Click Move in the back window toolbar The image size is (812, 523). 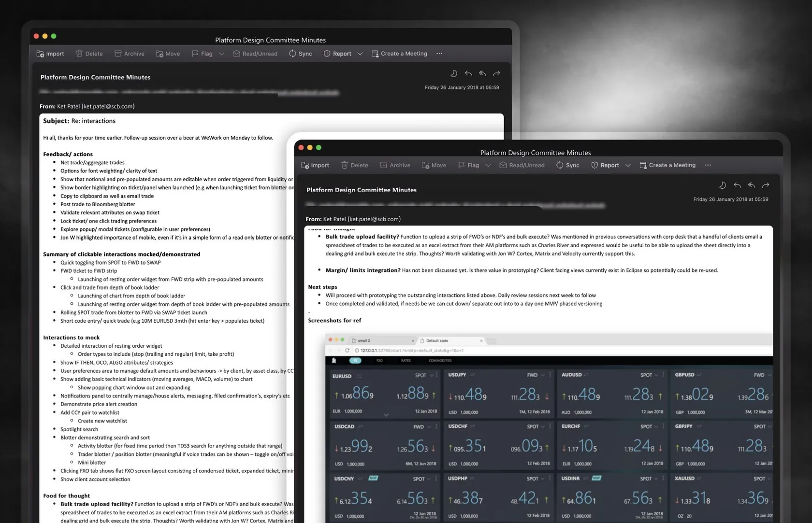click(168, 54)
